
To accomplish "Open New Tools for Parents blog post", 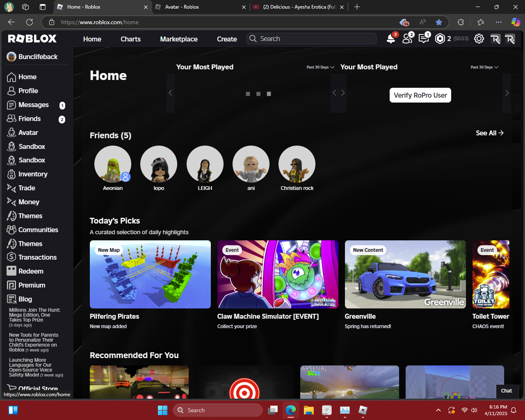I will tap(34, 342).
